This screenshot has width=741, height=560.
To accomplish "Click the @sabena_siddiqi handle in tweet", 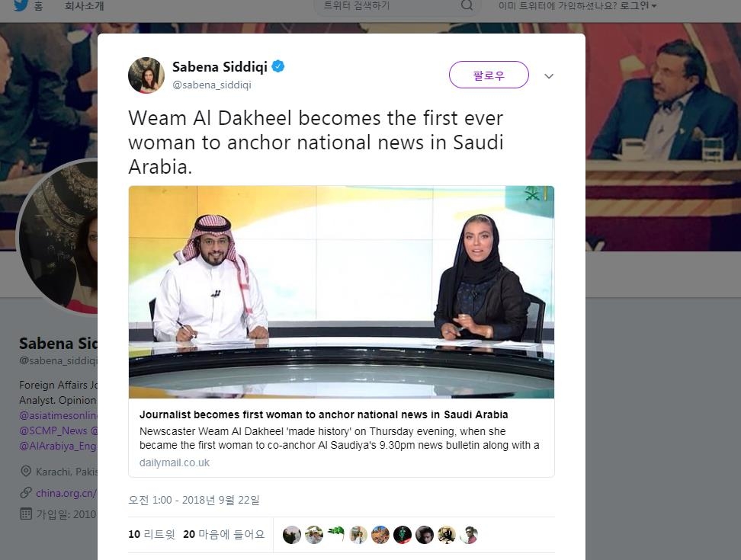I will [x=212, y=85].
